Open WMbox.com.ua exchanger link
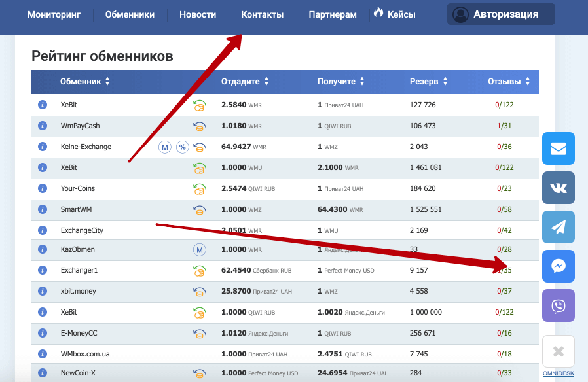The height and width of the screenshot is (382, 588). pos(85,355)
